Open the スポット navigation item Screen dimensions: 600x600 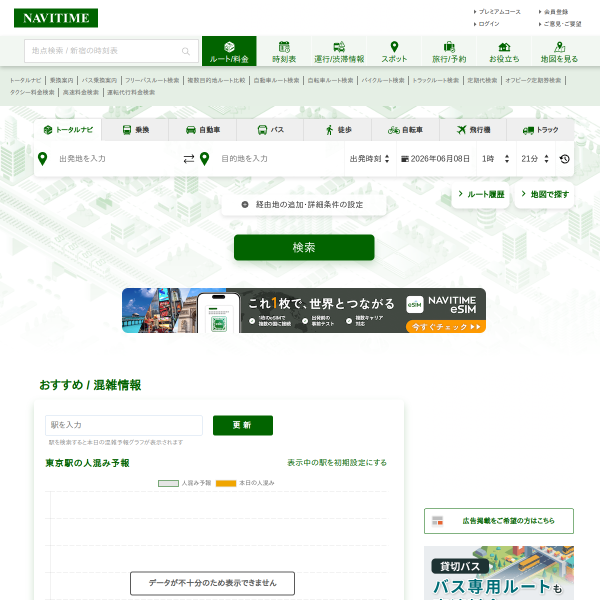coord(394,51)
